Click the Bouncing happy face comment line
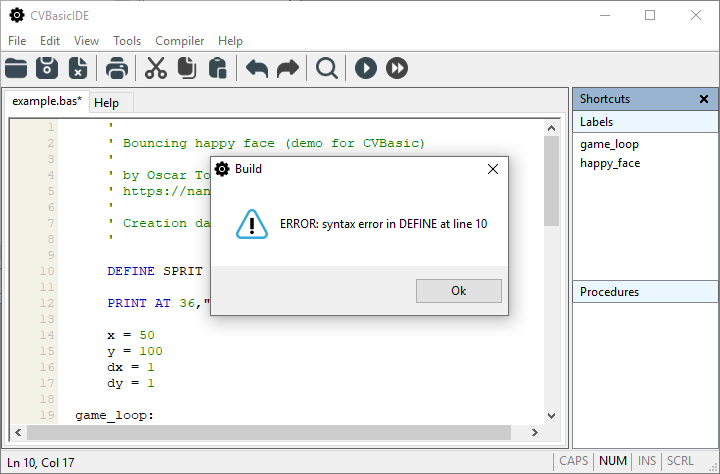Screen dimensions: 720x474 [x=266, y=143]
